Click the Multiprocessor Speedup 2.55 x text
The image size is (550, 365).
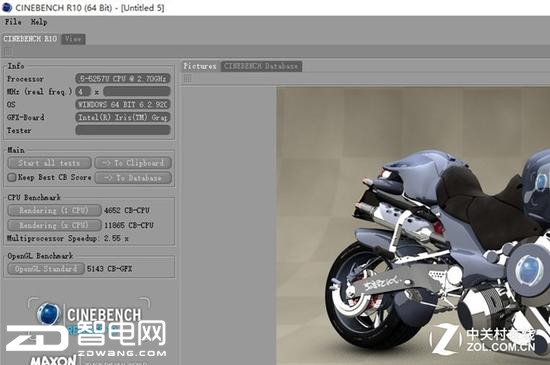pyautogui.click(x=68, y=238)
